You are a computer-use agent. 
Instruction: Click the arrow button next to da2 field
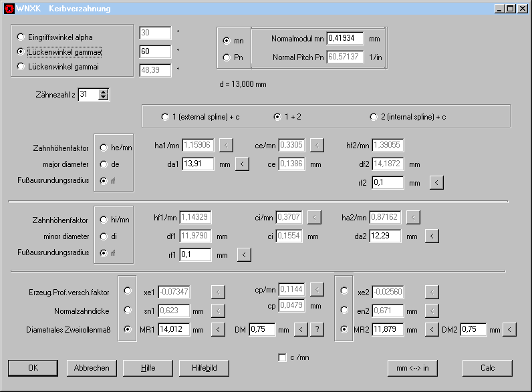point(432,236)
